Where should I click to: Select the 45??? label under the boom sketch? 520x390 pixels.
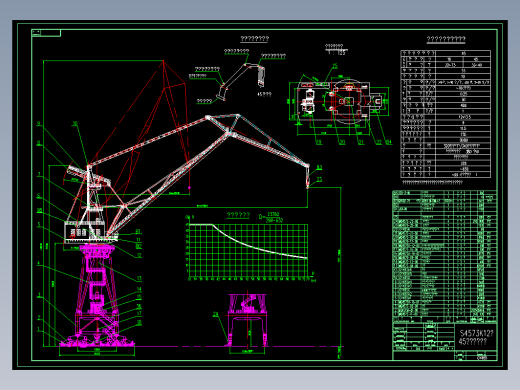[265, 94]
